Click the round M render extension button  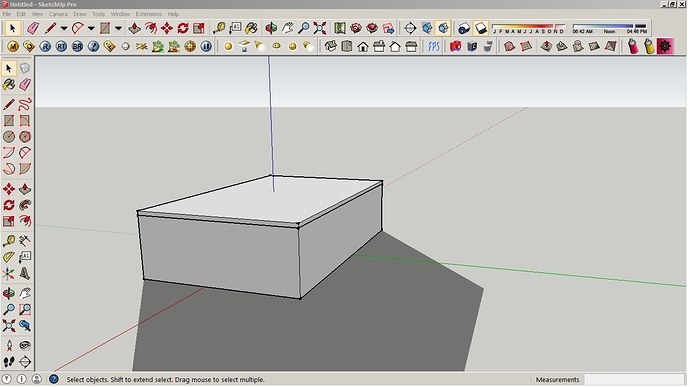13,46
